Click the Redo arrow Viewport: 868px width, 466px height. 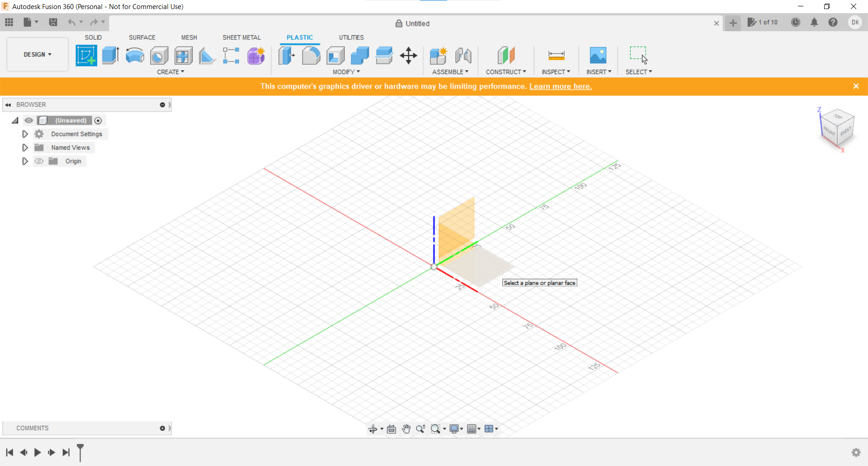click(94, 22)
